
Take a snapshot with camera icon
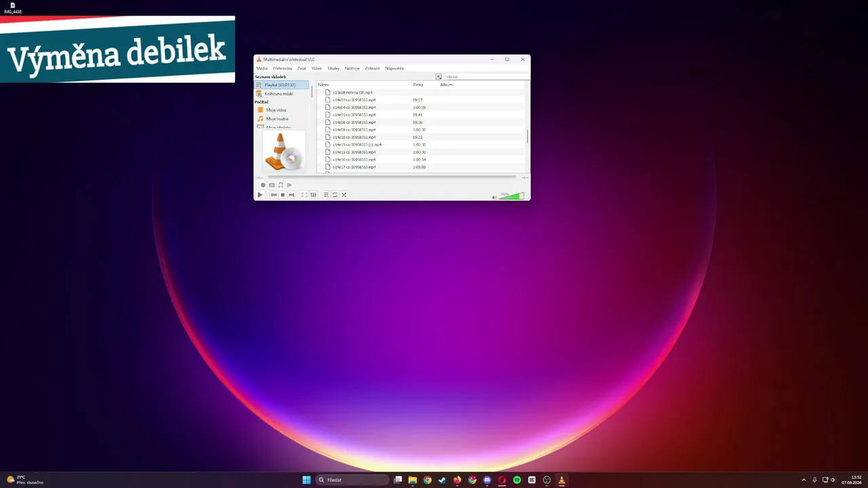coord(272,185)
